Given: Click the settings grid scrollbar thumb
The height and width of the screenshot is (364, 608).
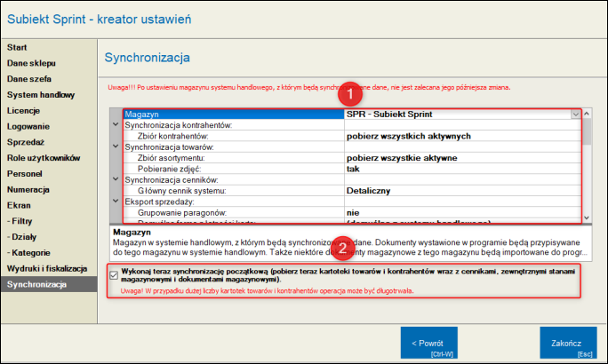Looking at the screenshot, I should pyautogui.click(x=587, y=132).
